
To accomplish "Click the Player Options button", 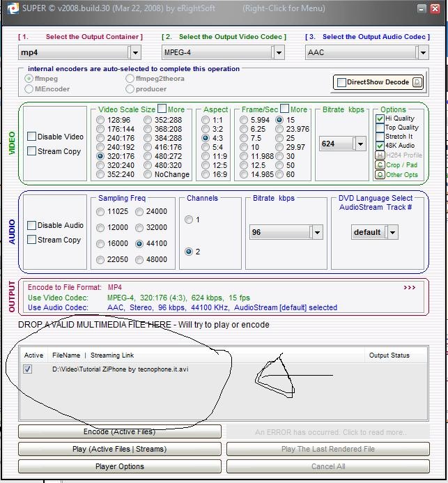I will [x=119, y=466].
